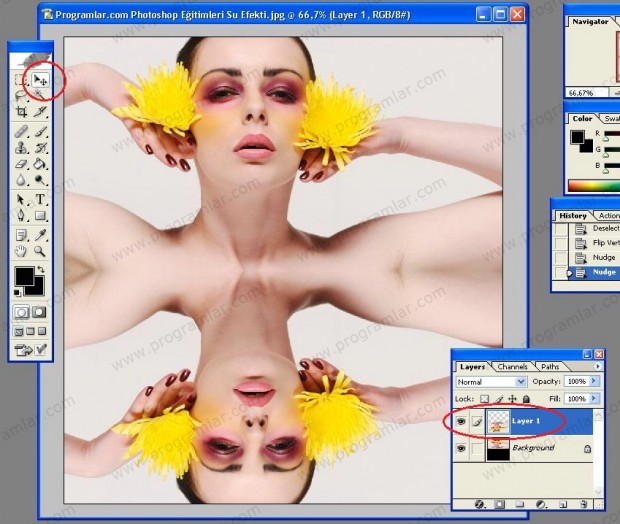Select the Eyedropper tool
This screenshot has height=524, width=620.
coord(40,235)
